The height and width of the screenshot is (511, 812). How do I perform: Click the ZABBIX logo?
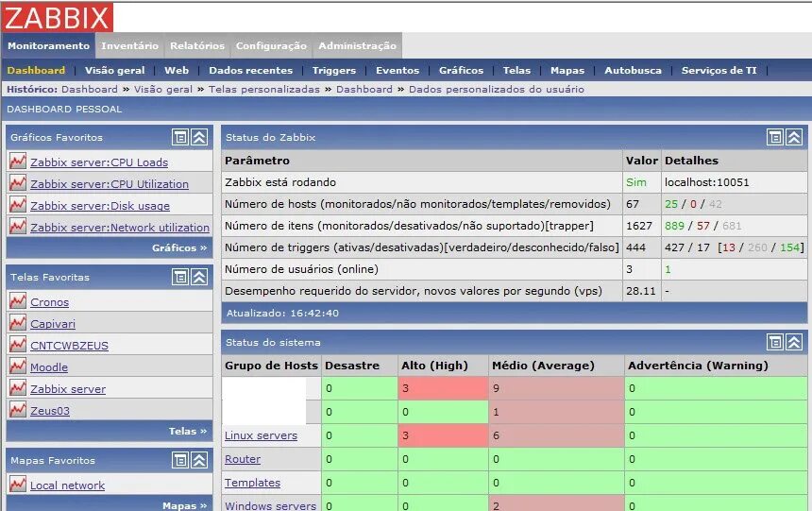click(57, 17)
